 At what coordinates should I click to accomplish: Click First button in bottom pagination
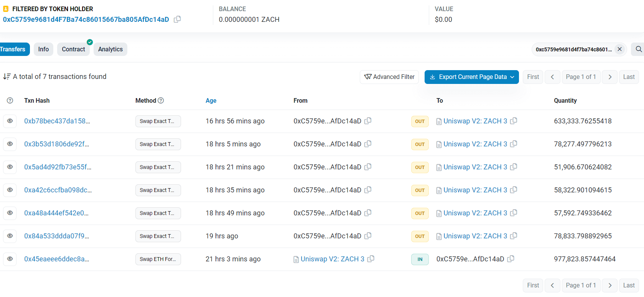point(533,286)
